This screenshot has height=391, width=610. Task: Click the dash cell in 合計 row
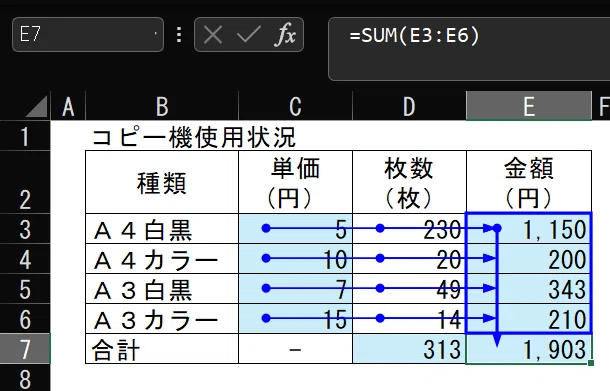coord(295,349)
